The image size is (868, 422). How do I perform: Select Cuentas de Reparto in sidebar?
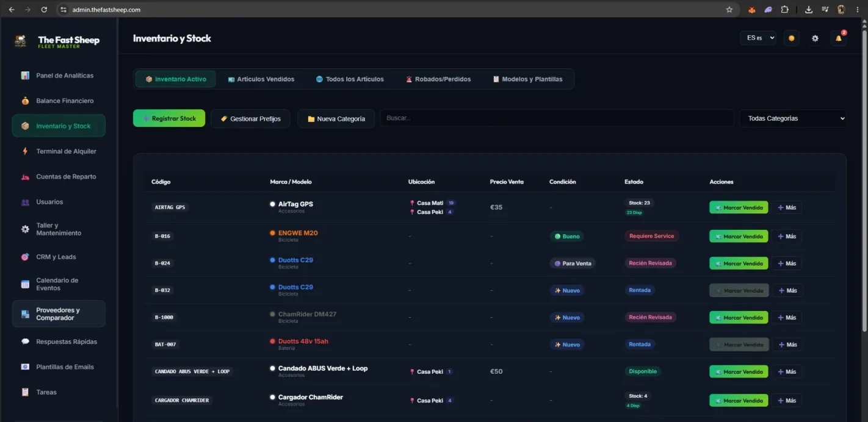(59, 177)
